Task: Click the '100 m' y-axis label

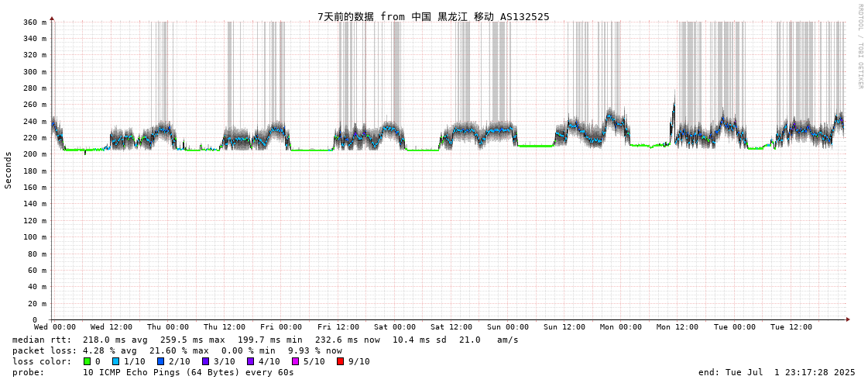Action: tap(35, 236)
